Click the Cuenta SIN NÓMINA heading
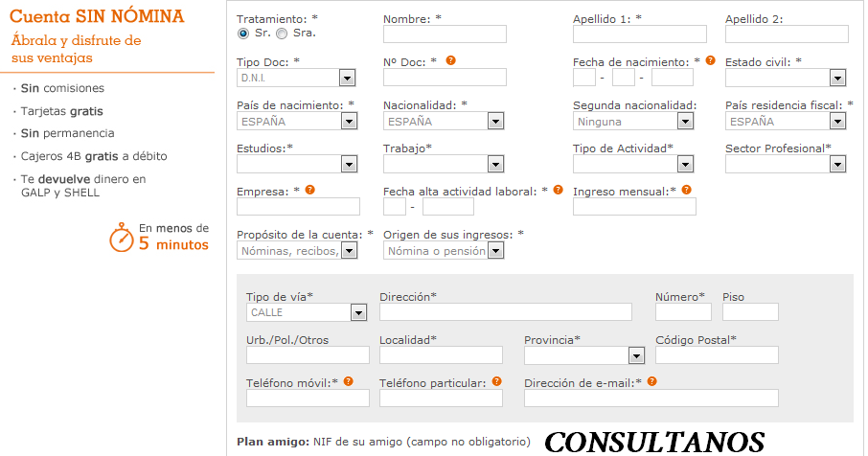Screen dimensions: 868x456 (98, 18)
